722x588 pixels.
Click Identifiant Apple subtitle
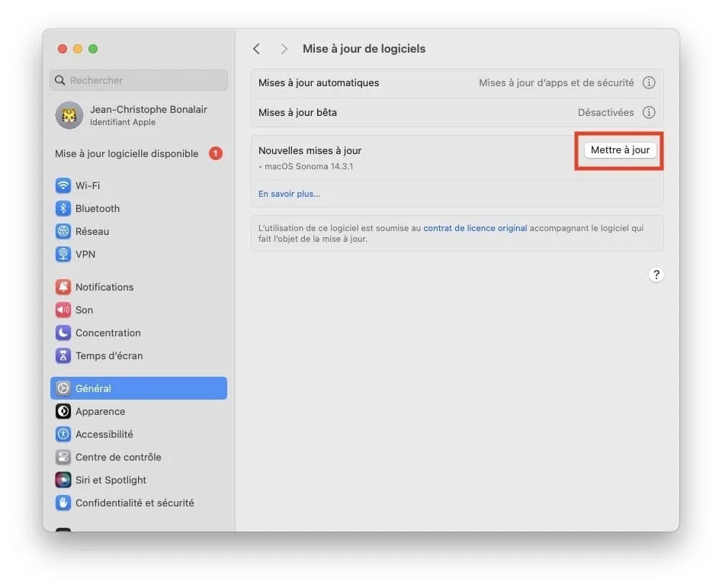[123, 122]
